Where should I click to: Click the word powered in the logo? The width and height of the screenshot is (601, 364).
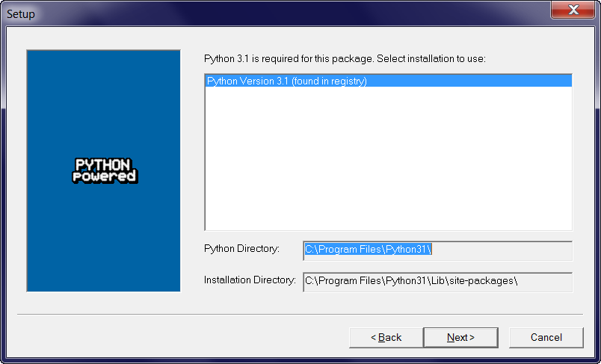point(104,177)
